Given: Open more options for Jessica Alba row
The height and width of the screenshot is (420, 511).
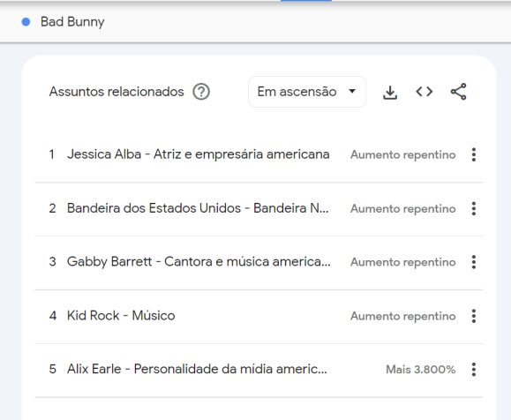Looking at the screenshot, I should tap(474, 154).
